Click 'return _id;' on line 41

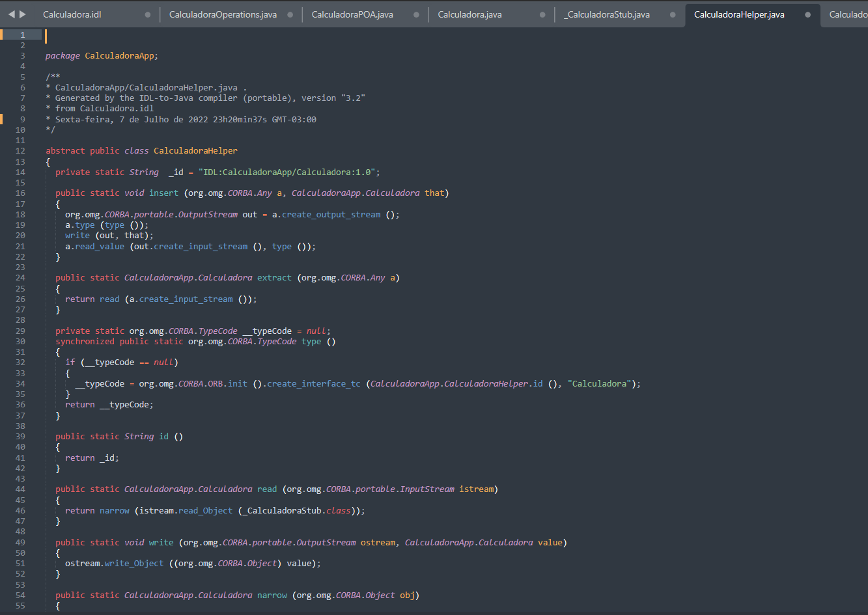[x=92, y=458]
